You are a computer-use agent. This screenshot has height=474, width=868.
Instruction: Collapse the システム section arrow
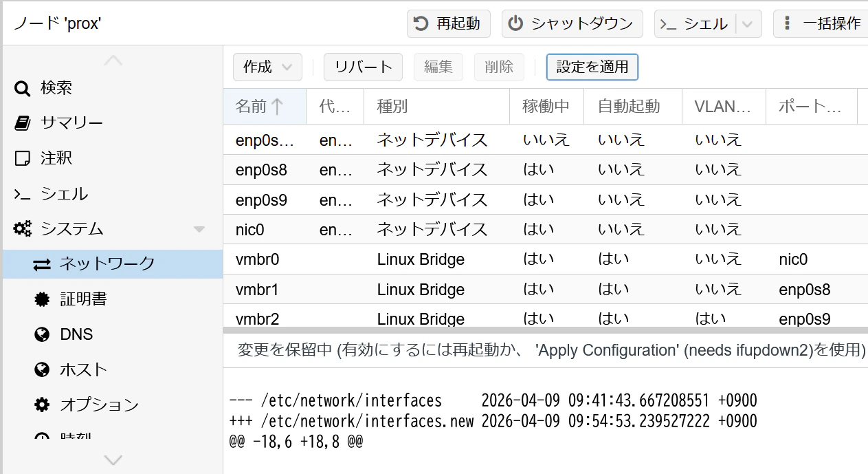coord(199,229)
